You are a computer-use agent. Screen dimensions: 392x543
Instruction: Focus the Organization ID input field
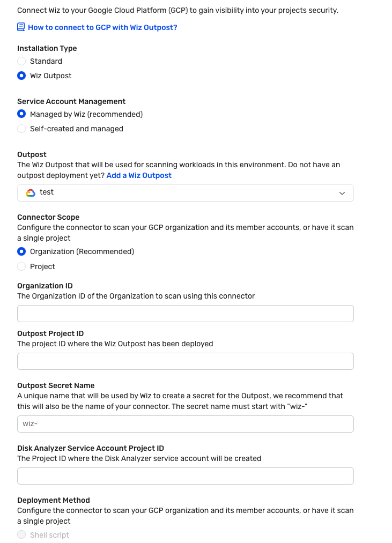185,314
